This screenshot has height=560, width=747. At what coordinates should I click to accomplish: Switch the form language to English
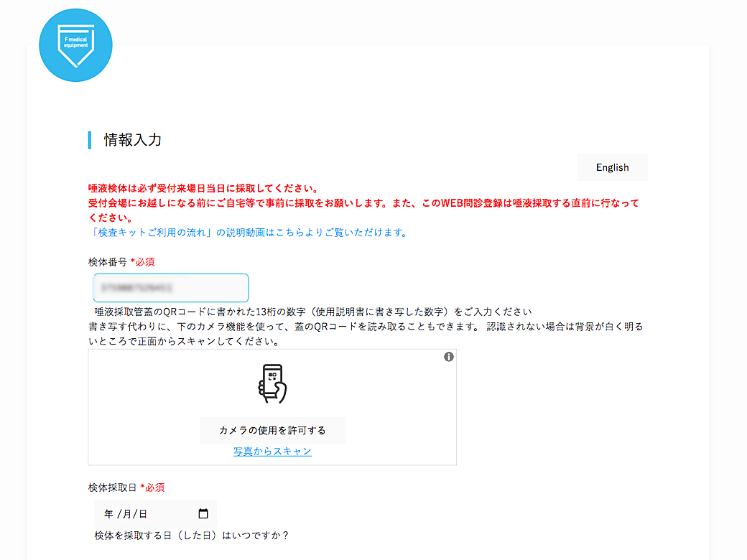(x=612, y=167)
